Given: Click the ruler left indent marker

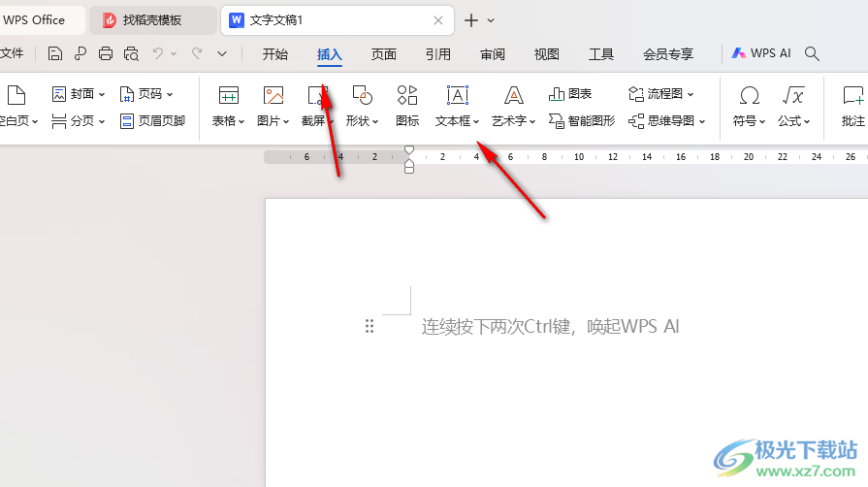Looking at the screenshot, I should click(409, 167).
